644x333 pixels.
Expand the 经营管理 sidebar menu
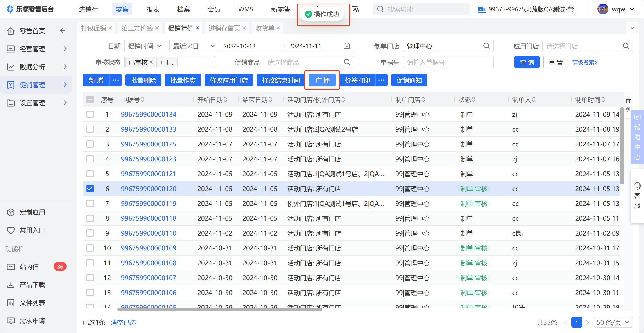pyautogui.click(x=36, y=49)
